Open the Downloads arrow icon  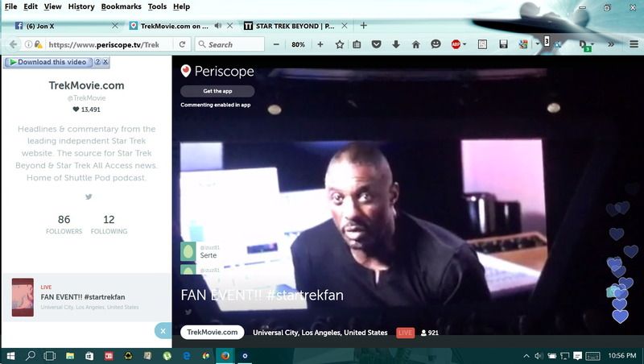point(396,44)
